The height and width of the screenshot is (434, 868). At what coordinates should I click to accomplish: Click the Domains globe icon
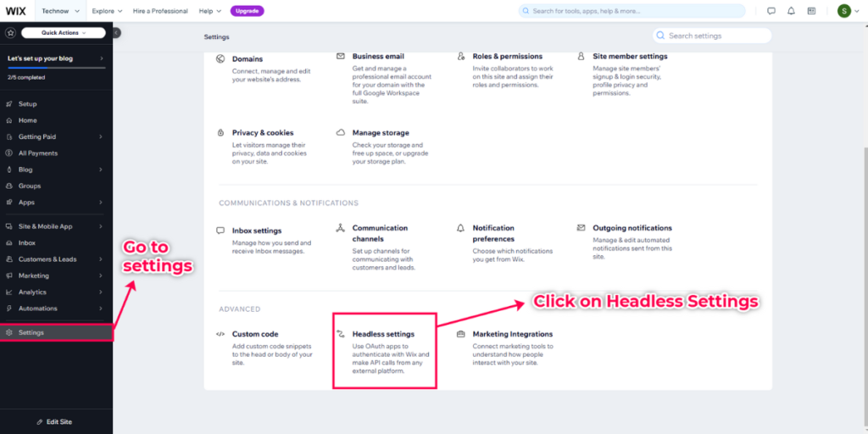coord(220,58)
